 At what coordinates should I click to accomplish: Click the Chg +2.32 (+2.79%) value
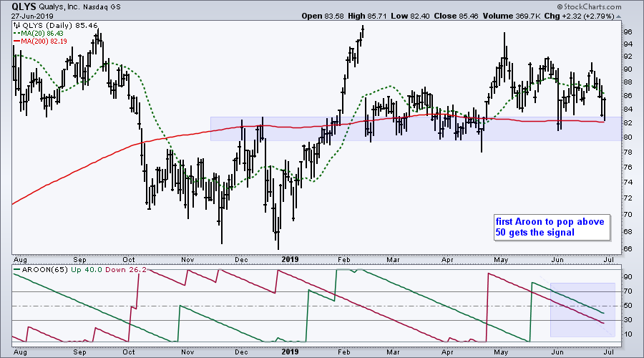(579, 16)
